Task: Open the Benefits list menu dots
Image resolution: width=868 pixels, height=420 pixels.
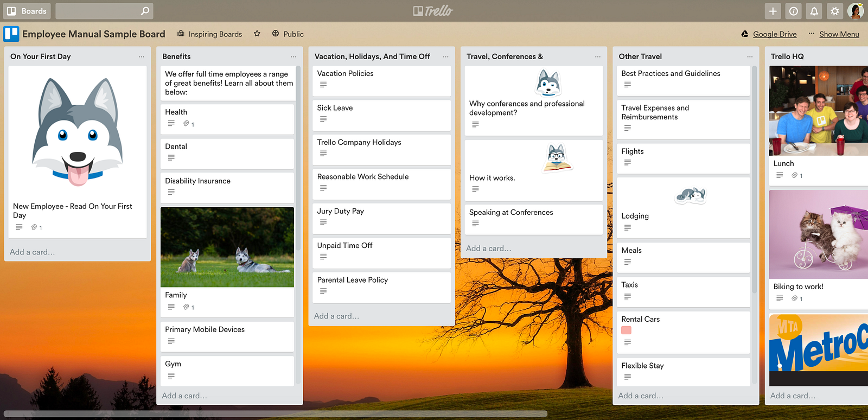Action: [293, 56]
